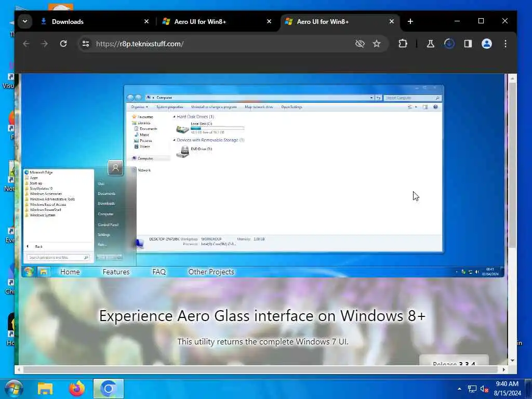
Task: Click the vertical scrollbar up arrow
Action: tap(512, 78)
